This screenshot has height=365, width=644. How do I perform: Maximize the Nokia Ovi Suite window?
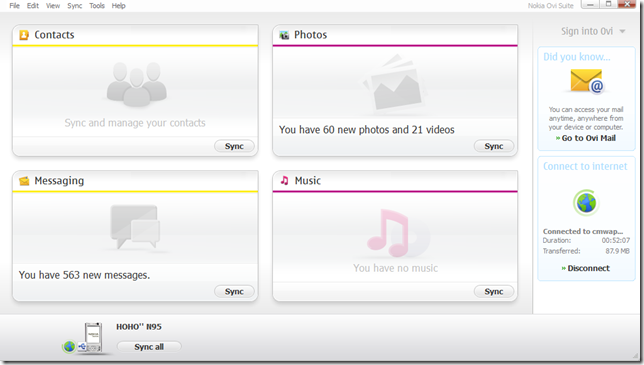pyautogui.click(x=608, y=4)
